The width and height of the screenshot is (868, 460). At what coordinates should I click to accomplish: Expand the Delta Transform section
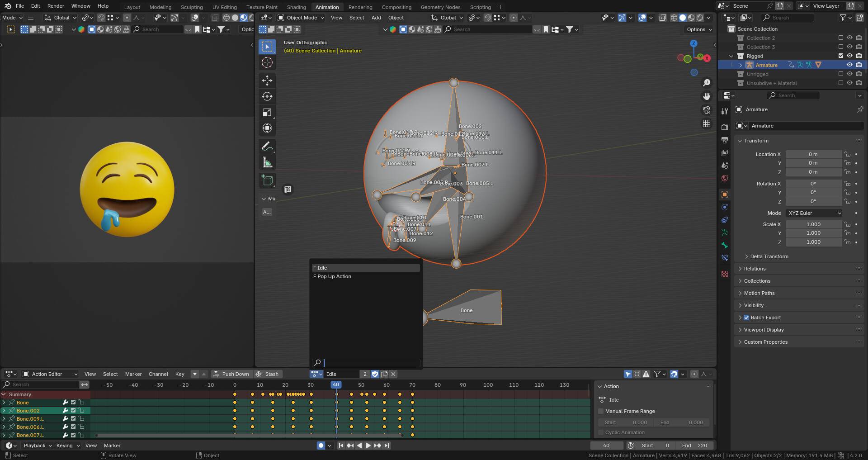[769, 256]
